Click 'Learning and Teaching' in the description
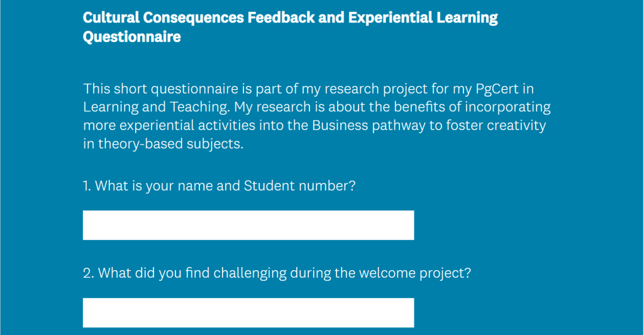Viewport: 644px width, 335px height. click(156, 107)
